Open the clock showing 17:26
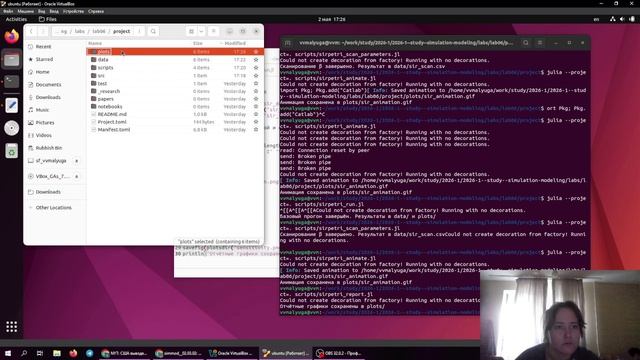 coord(331,19)
